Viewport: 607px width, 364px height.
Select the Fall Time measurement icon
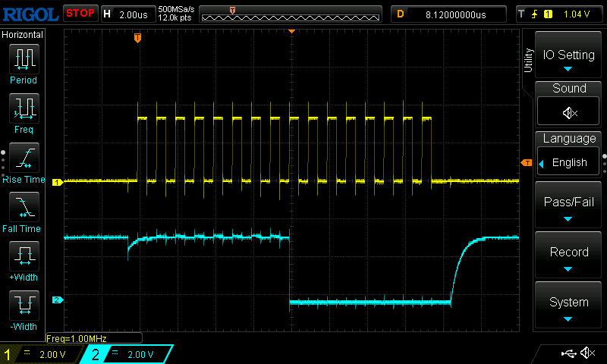[x=24, y=206]
